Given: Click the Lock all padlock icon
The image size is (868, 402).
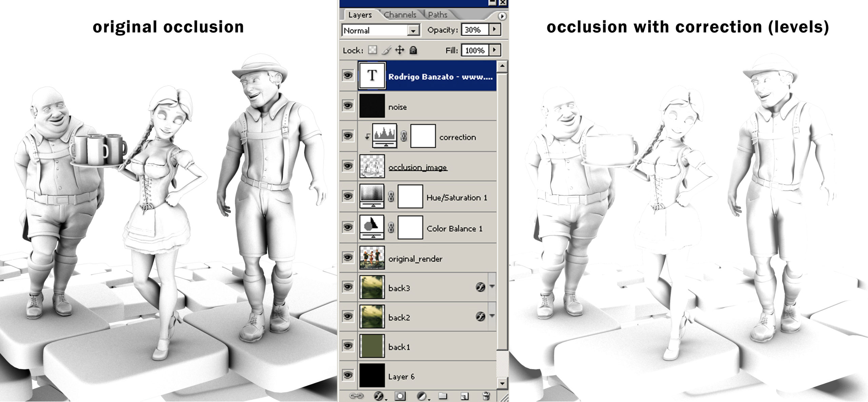Looking at the screenshot, I should (x=413, y=50).
